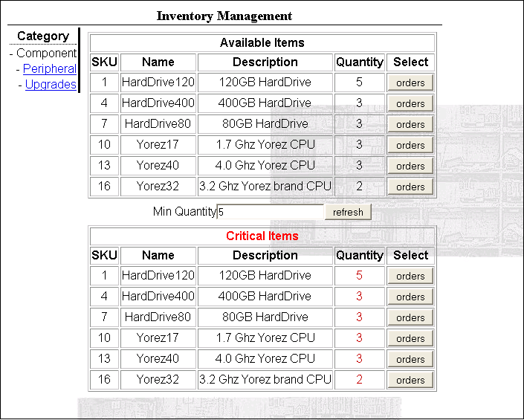524x420 pixels.
Task: Click the Quantity header in Available Items
Action: point(360,62)
